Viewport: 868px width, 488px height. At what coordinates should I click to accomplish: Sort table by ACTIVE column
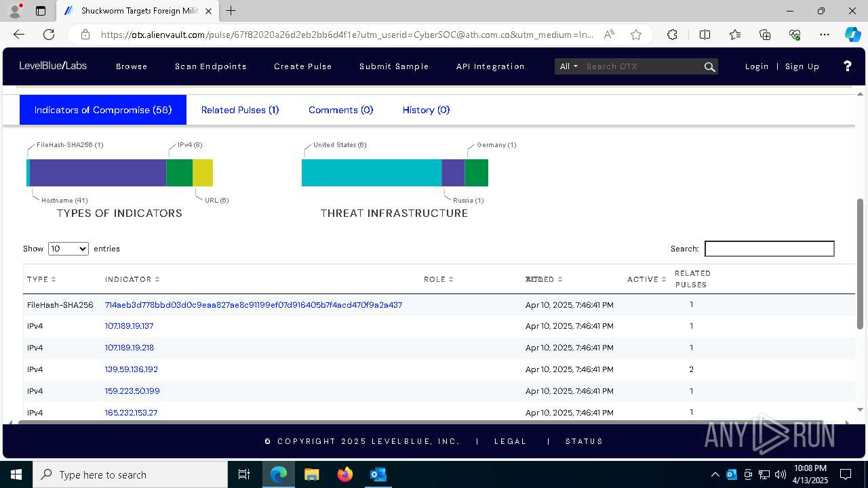coord(646,279)
